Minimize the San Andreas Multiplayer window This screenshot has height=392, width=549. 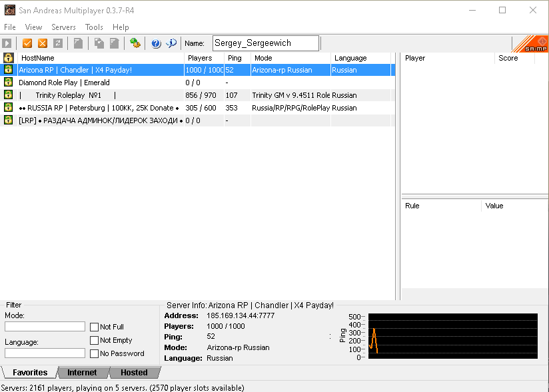click(472, 10)
